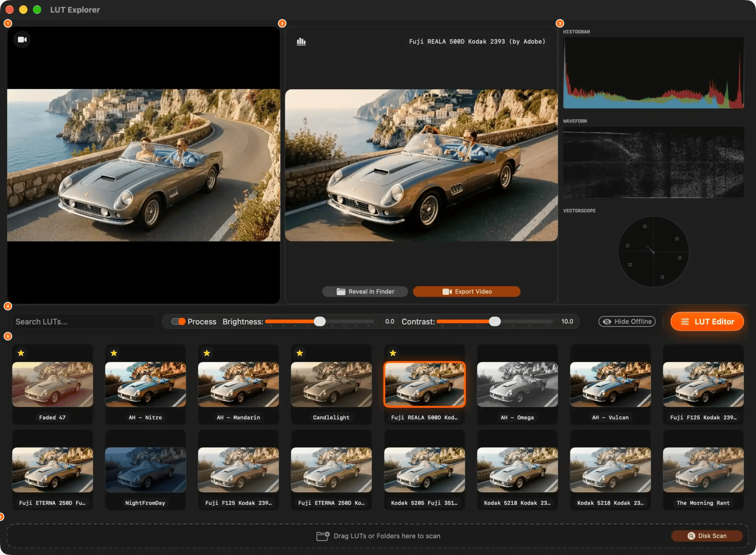Toggle the Process switch
The width and height of the screenshot is (756, 555).
point(178,321)
